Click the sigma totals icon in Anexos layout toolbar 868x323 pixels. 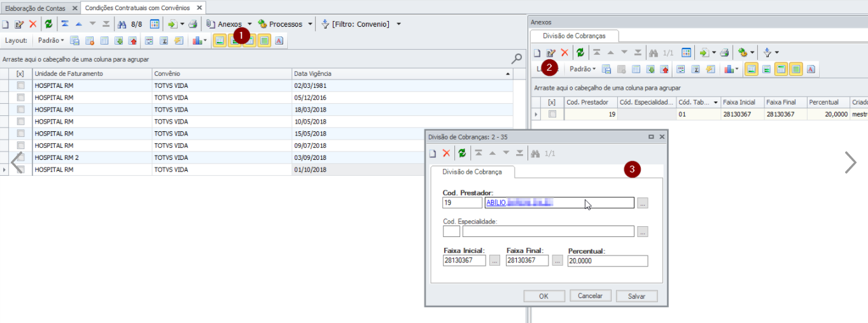click(x=696, y=69)
